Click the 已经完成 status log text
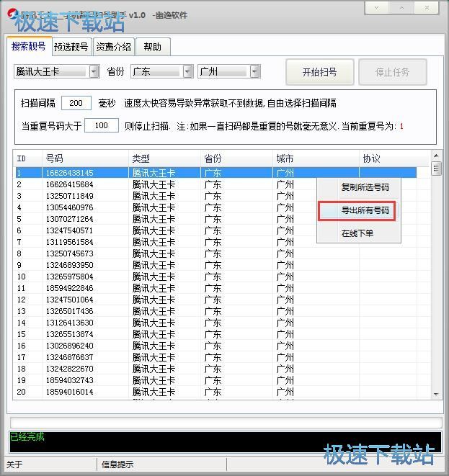449x476 pixels. (27, 437)
